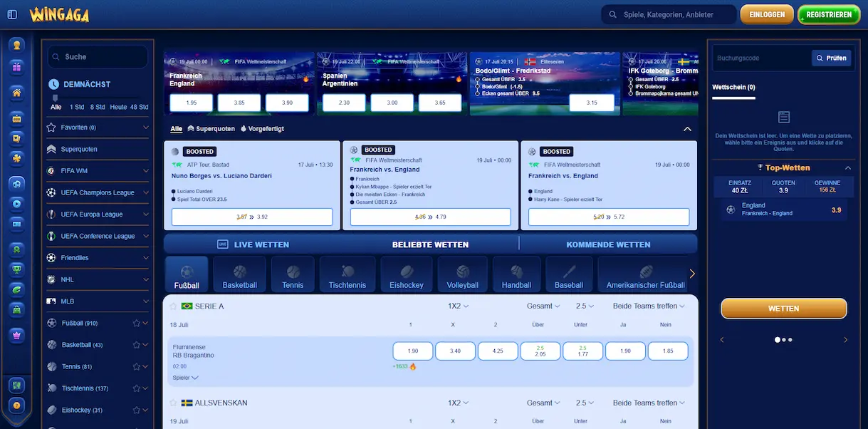Click the NHL logo in the sidebar
Screen dimensions: 868x429
(51, 279)
